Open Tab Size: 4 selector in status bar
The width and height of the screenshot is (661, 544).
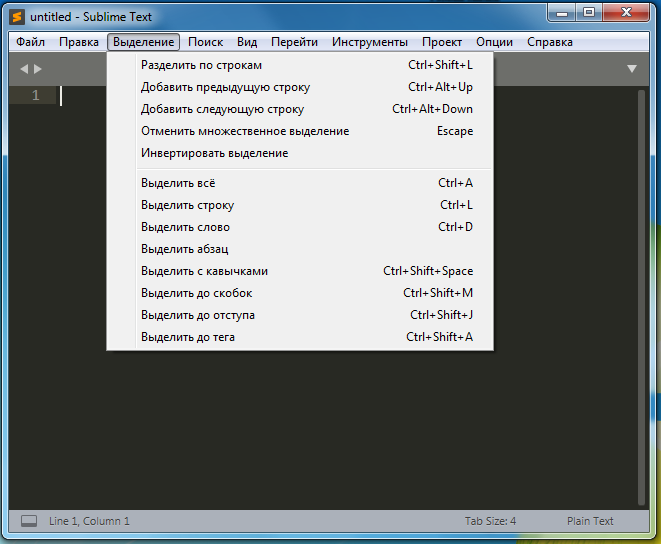click(x=490, y=521)
